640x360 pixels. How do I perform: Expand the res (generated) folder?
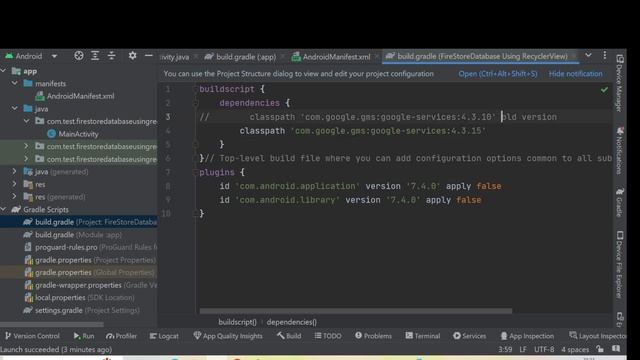coord(15,197)
